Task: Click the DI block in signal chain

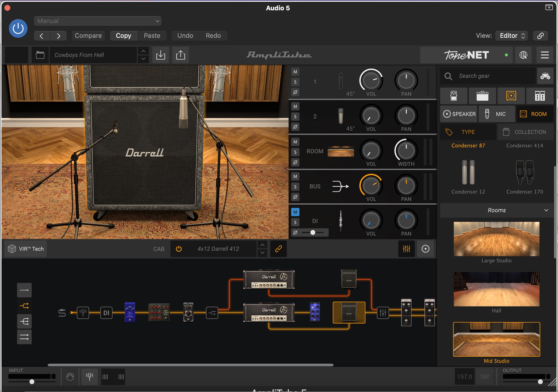Action: (106, 313)
